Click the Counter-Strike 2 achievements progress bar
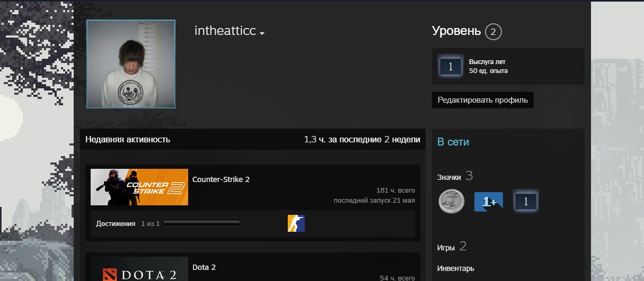The width and height of the screenshot is (644, 281). pos(202,224)
